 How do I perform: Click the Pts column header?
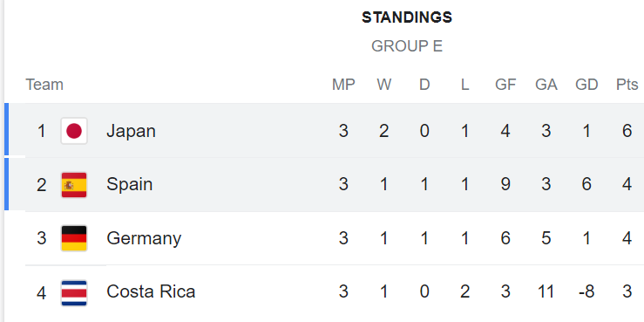point(627,85)
